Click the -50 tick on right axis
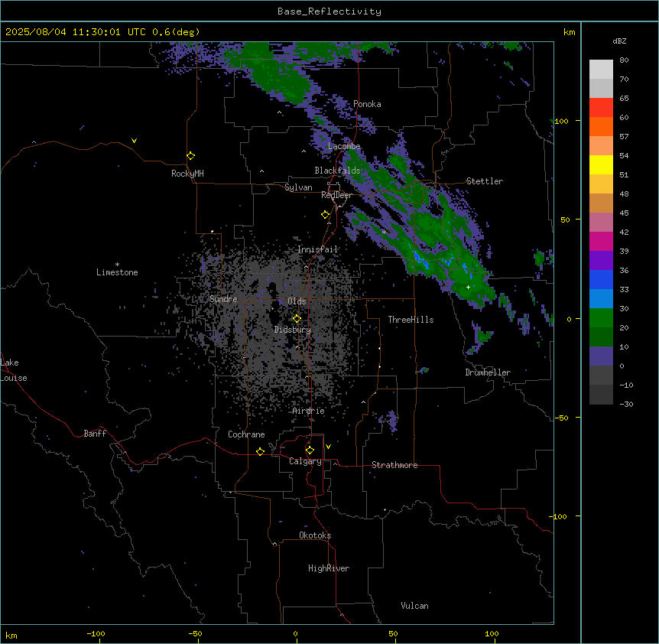The width and height of the screenshot is (659, 644). tap(561, 418)
